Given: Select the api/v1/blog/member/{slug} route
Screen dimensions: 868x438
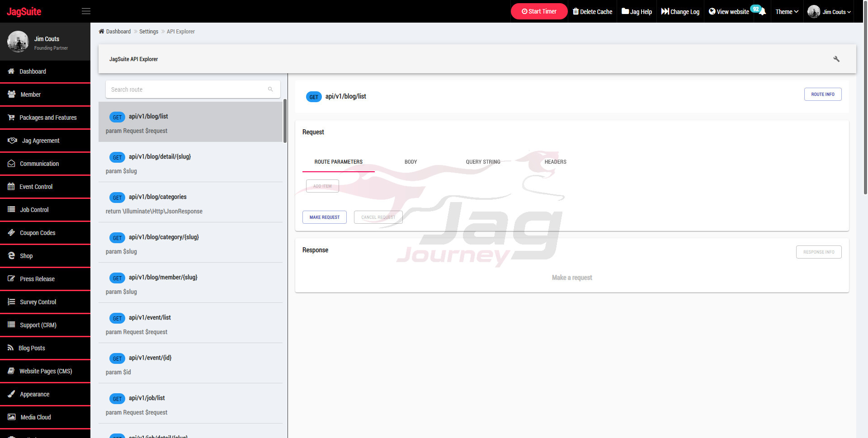Looking at the screenshot, I should click(191, 283).
